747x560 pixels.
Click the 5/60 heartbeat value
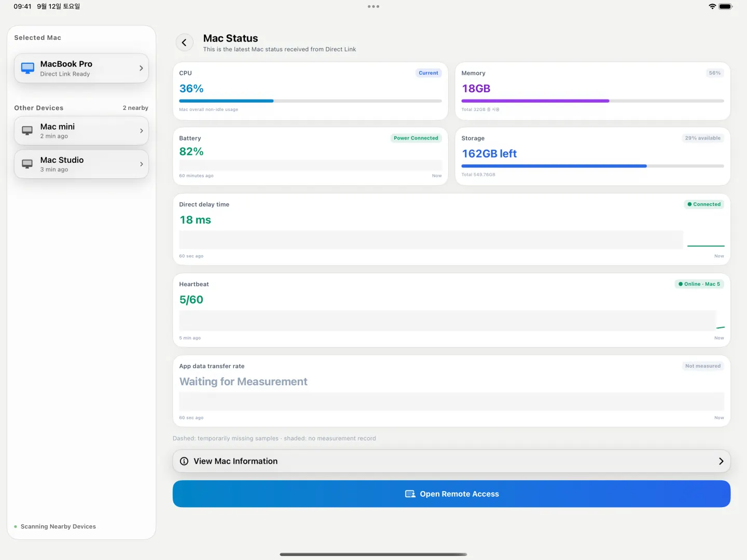tap(191, 300)
